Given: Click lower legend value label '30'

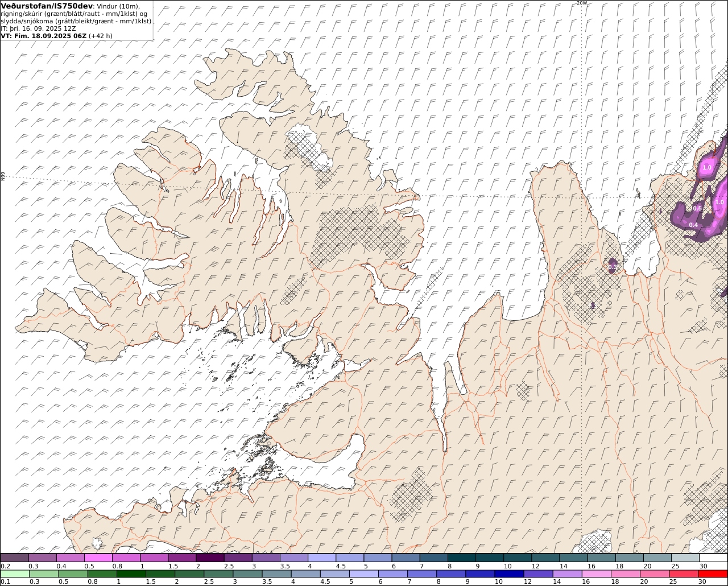Looking at the screenshot, I should (702, 581).
